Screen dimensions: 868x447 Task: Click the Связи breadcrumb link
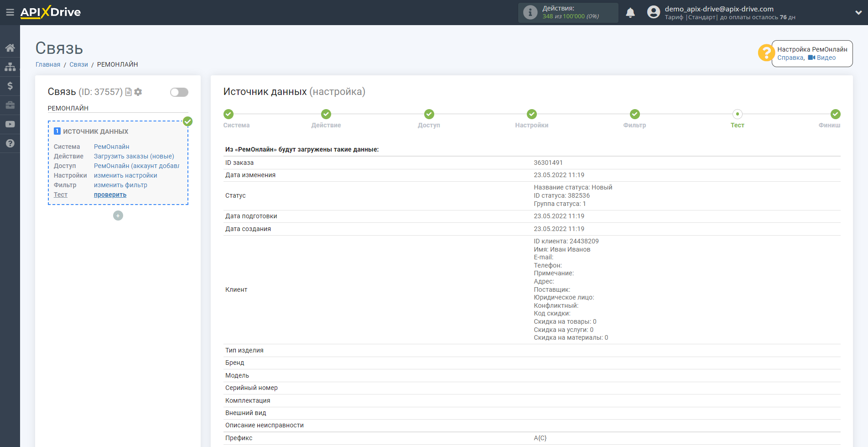78,64
